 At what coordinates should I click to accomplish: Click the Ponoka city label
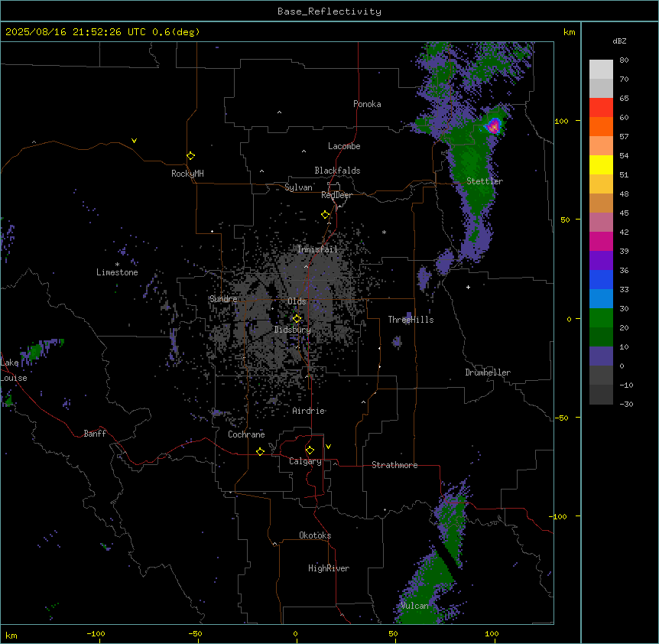367,104
